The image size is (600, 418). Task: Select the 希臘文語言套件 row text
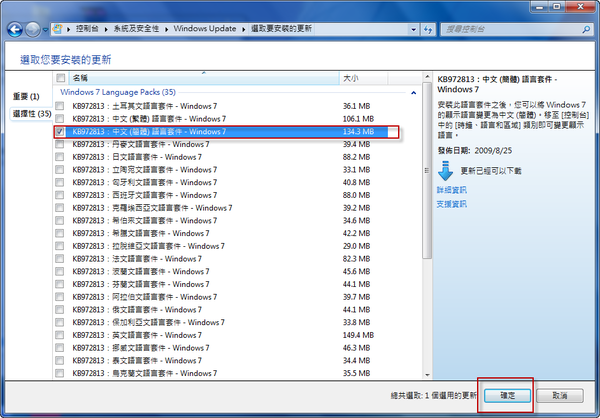pyautogui.click(x=141, y=233)
